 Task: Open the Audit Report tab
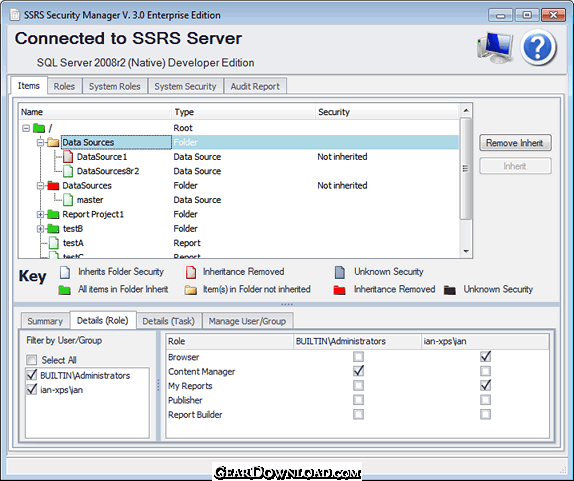(255, 86)
